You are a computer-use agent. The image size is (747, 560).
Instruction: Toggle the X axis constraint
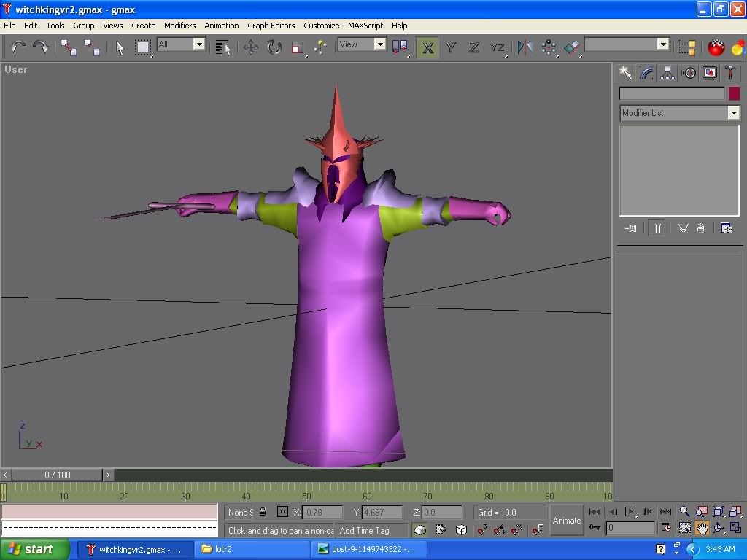tap(427, 48)
